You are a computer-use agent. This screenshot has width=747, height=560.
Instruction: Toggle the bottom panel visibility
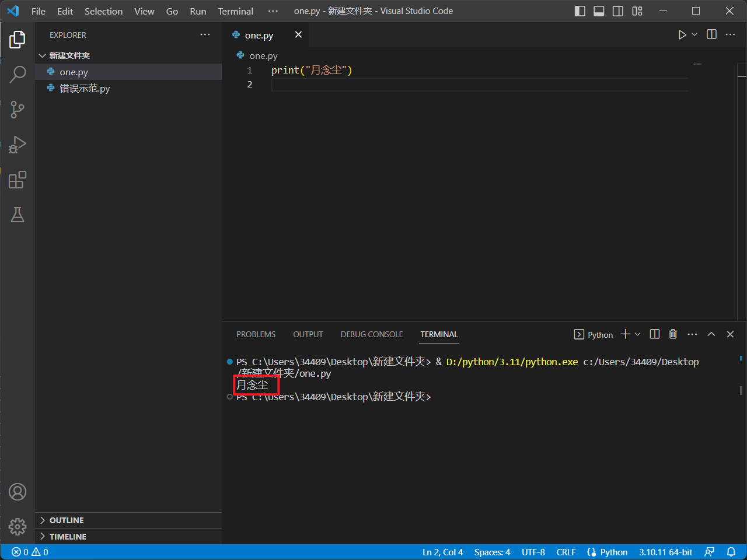point(599,11)
